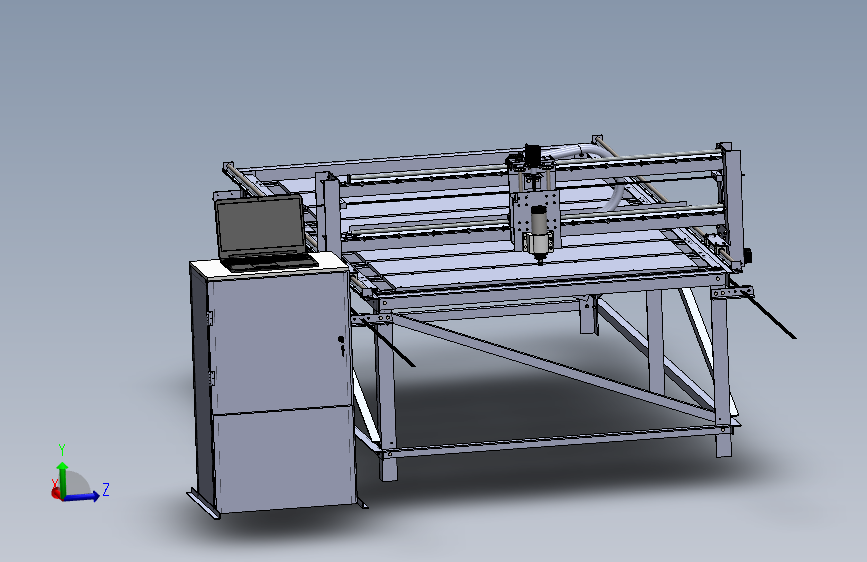Select the laptop screen on the cabinet
The image size is (867, 562).
coord(260,227)
